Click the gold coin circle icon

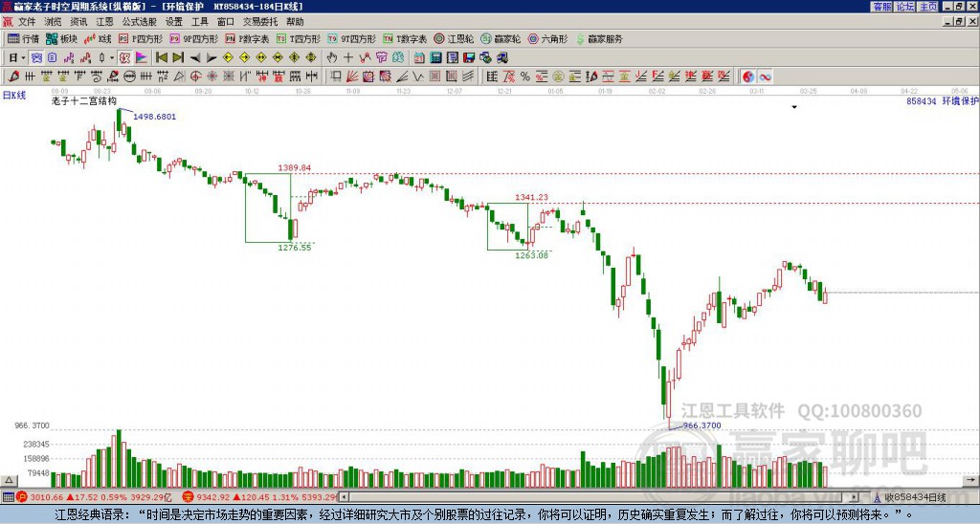tap(558, 76)
